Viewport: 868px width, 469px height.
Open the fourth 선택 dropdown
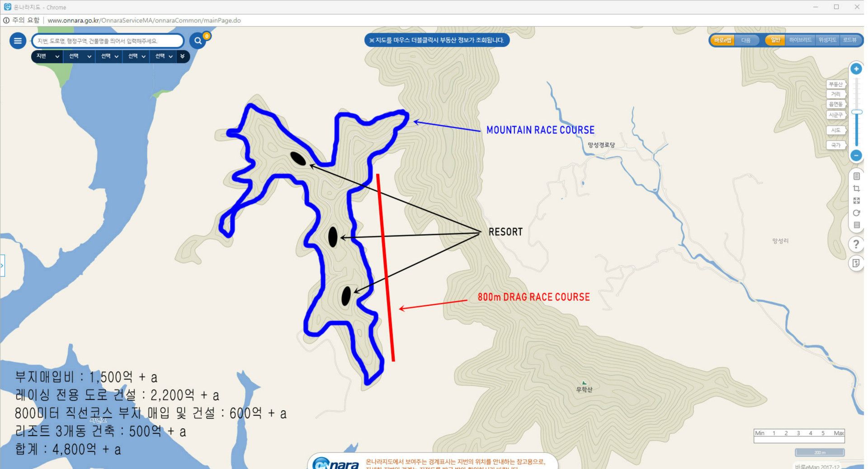163,56
